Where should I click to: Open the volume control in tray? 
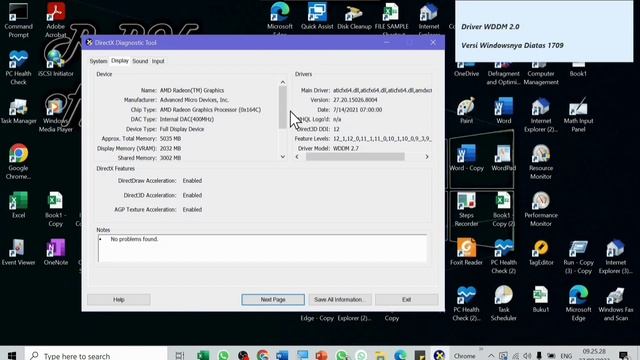(x=527, y=356)
